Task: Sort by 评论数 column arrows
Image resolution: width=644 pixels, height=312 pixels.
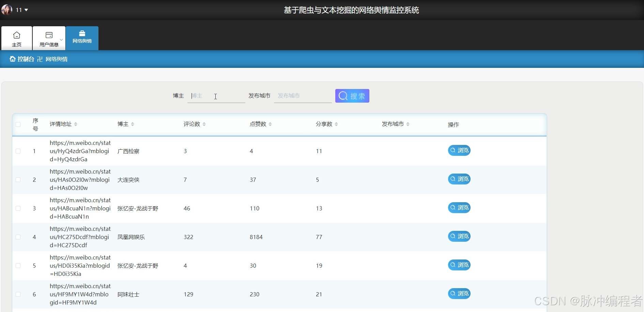Action: click(204, 124)
